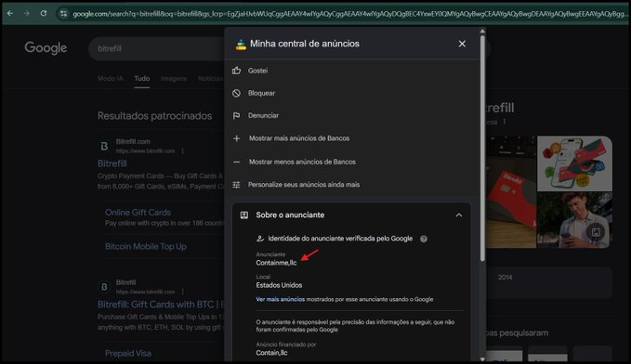Choose Denunciar to report the ad
Image resolution: width=631 pixels, height=364 pixels.
click(263, 115)
